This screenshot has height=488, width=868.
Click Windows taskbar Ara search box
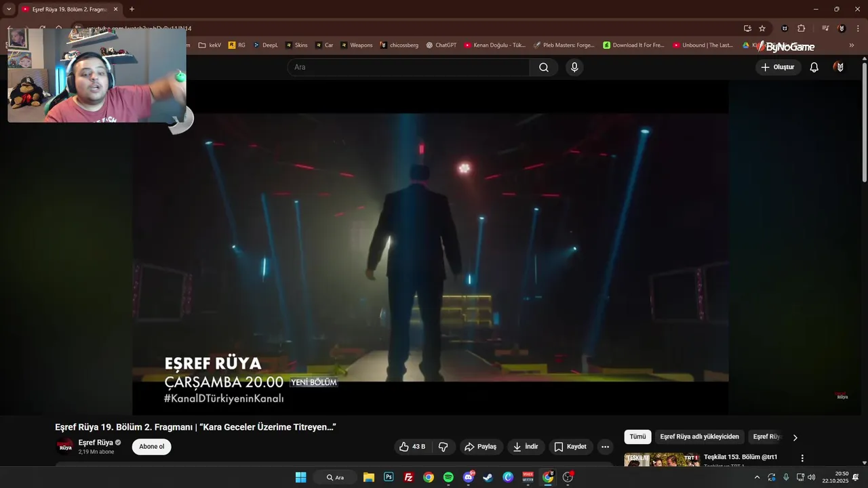[x=335, y=477]
